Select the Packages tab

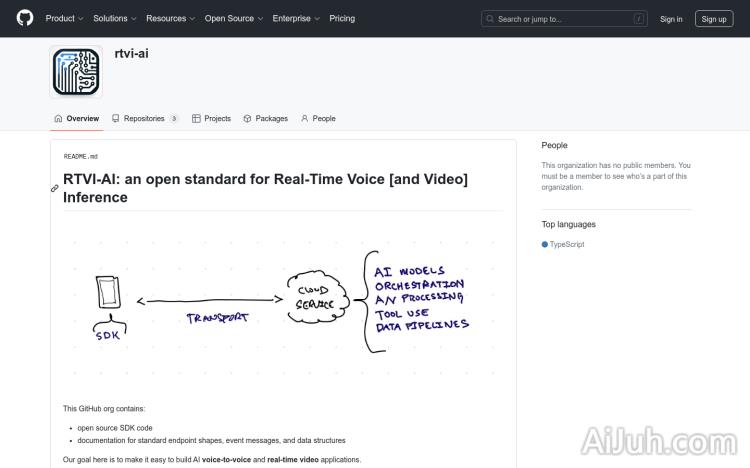click(265, 118)
